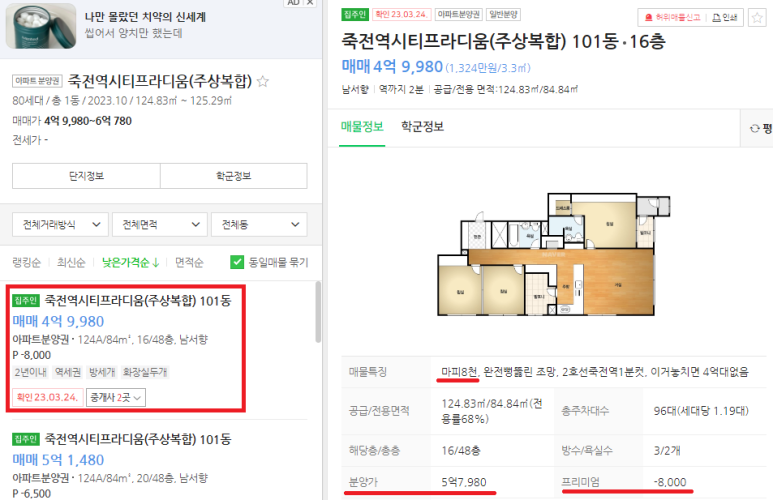Image resolution: width=773 pixels, height=500 pixels.
Task: Open the 전체거래방식 dropdown
Action: [x=61, y=225]
